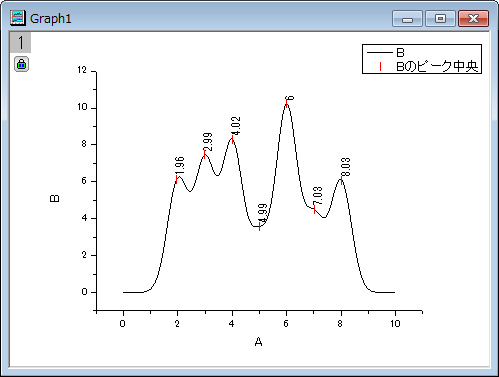499x377 pixels.
Task: Click the Y axis title 'B'
Action: pyautogui.click(x=55, y=199)
